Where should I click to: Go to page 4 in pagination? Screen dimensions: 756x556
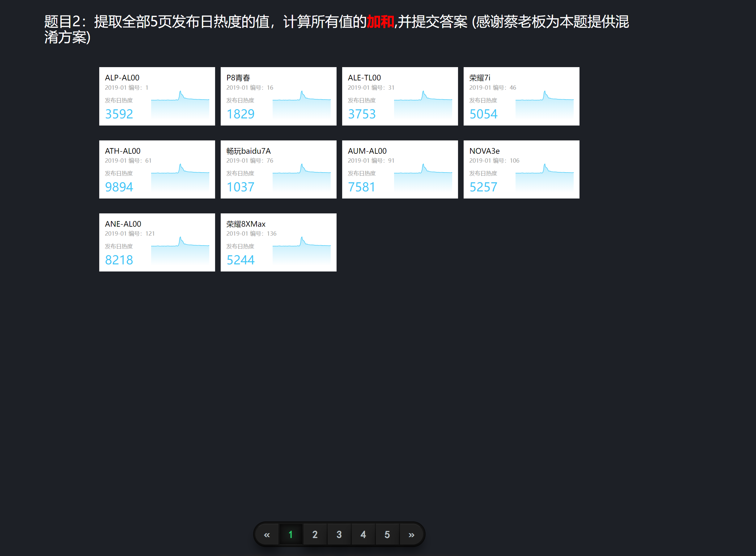363,534
